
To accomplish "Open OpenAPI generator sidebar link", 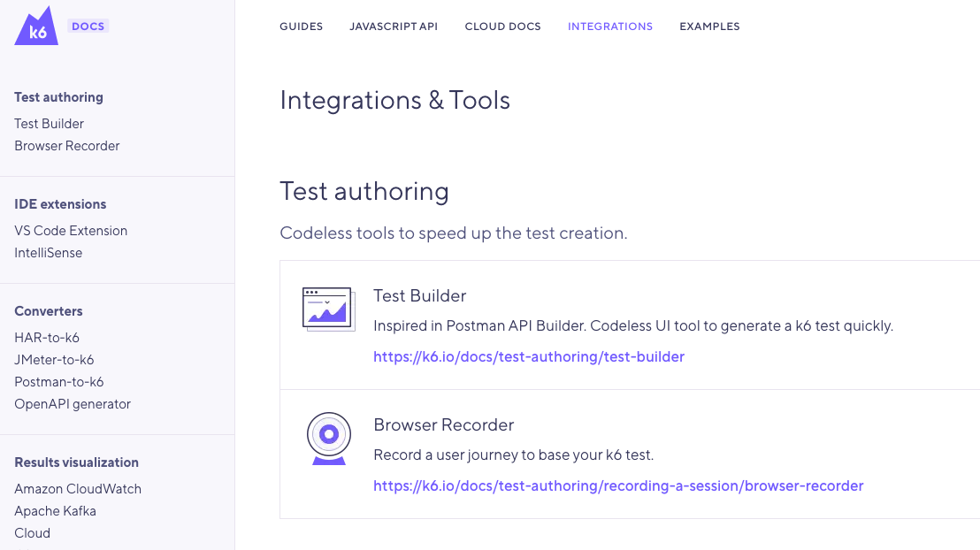I will coord(73,404).
